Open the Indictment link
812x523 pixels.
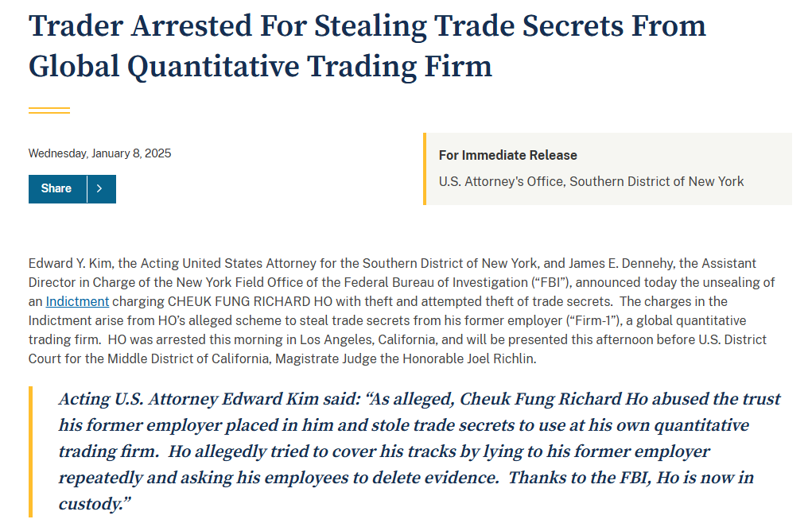77,301
